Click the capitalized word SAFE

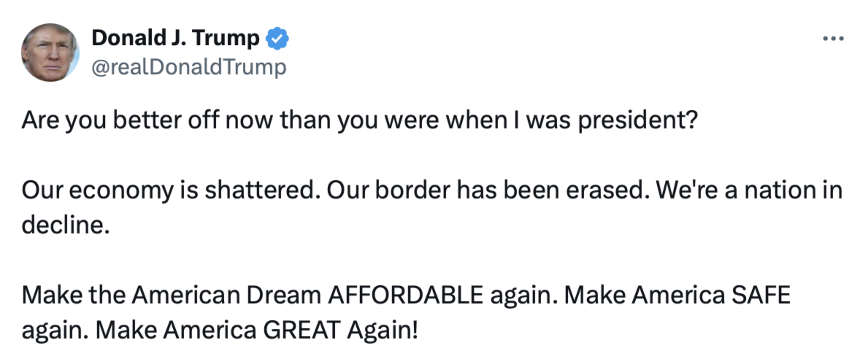761,295
